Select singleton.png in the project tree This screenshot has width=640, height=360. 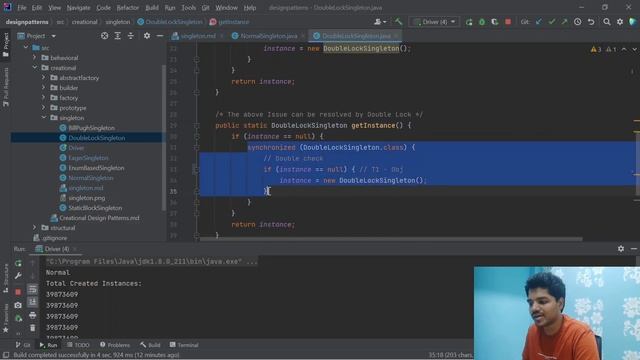click(x=87, y=198)
